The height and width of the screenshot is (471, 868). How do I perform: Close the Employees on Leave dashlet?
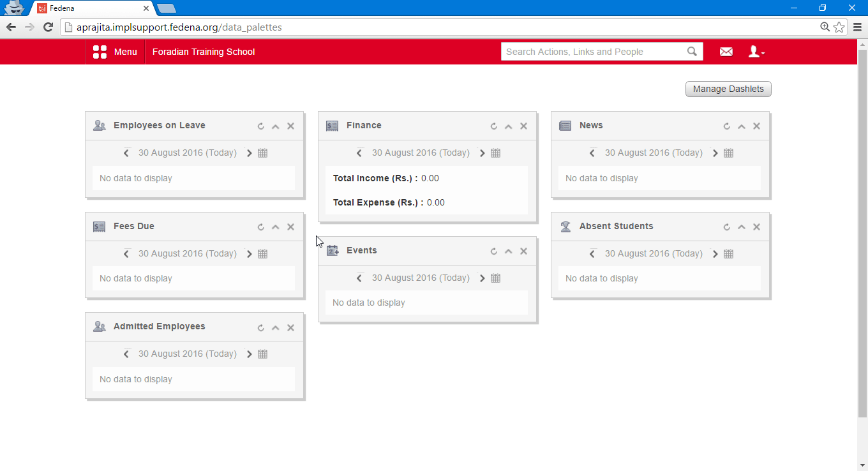point(291,126)
